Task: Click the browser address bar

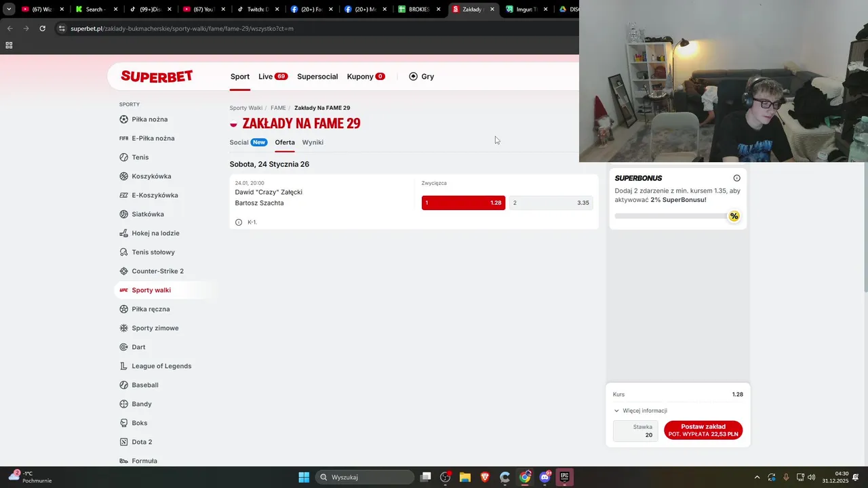Action: (x=315, y=28)
